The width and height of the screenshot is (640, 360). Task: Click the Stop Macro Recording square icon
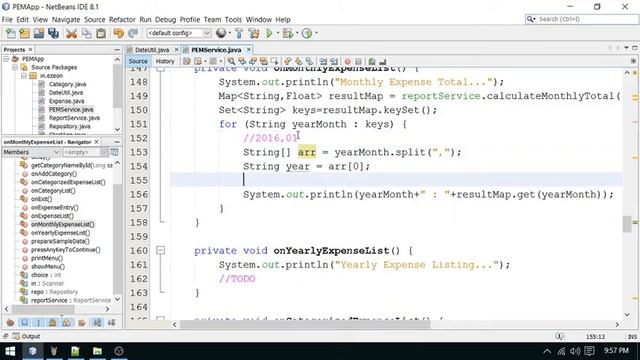point(358,61)
